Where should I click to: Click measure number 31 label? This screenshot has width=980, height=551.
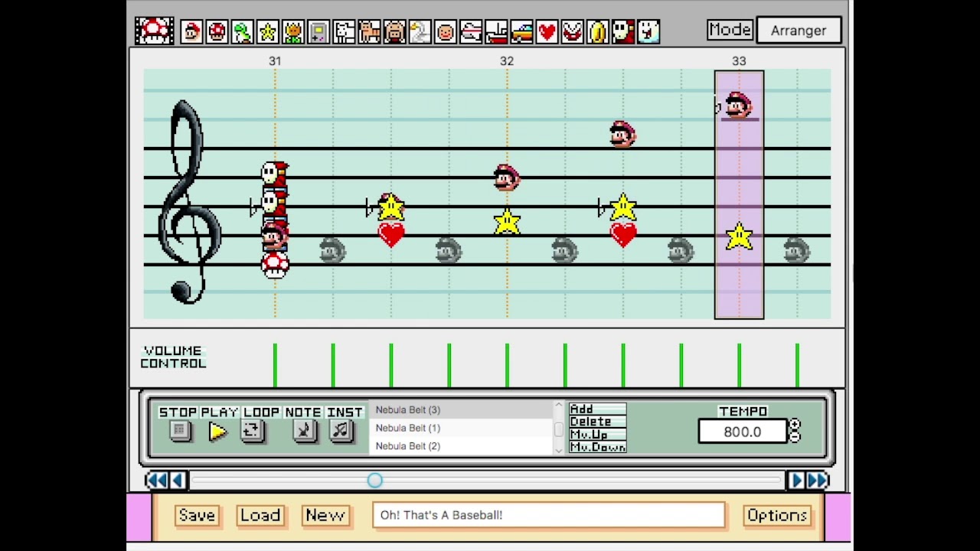(x=275, y=60)
